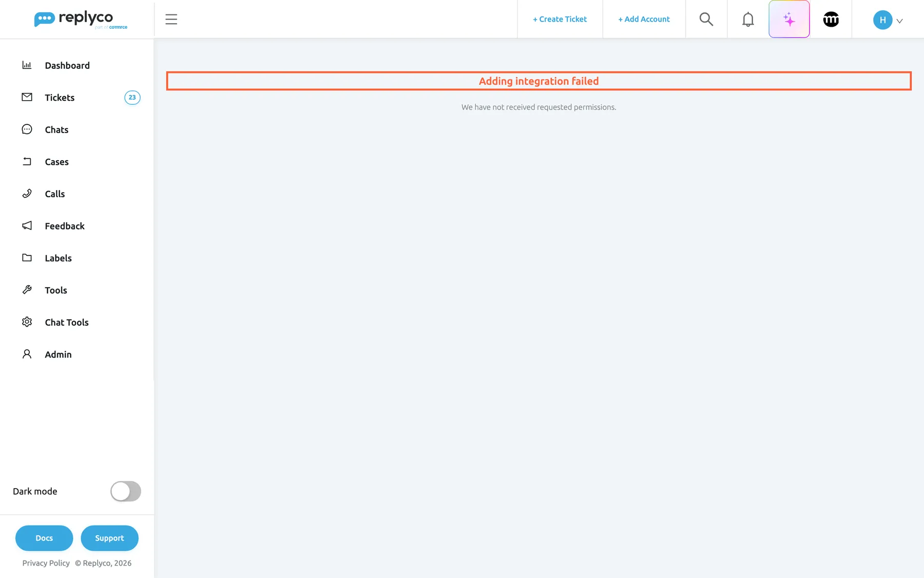Click the H user avatar
The height and width of the screenshot is (578, 924).
coord(882,20)
